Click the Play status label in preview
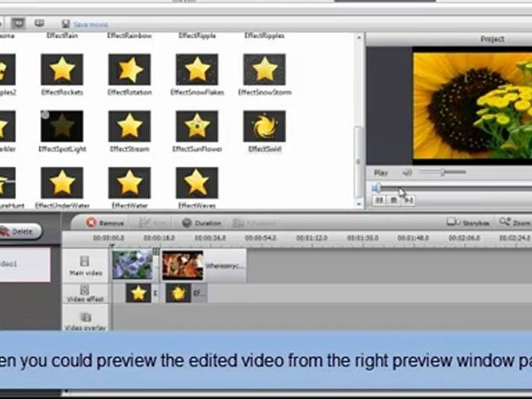 [381, 173]
